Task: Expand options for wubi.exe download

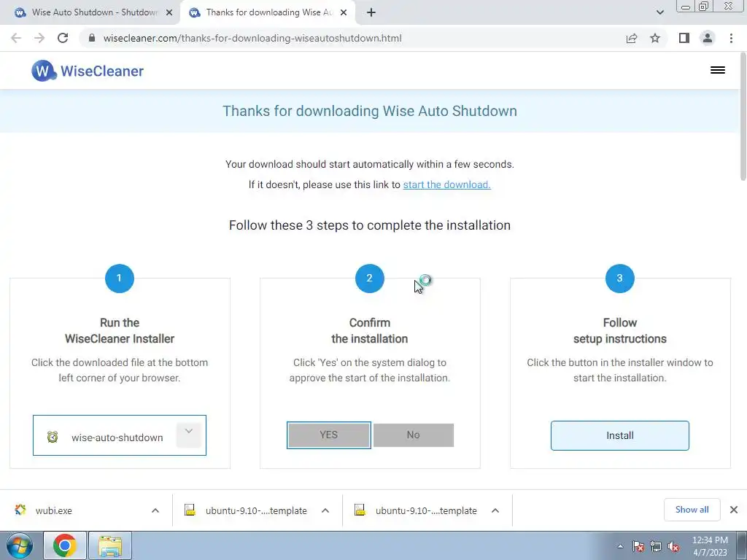Action: [x=155, y=510]
